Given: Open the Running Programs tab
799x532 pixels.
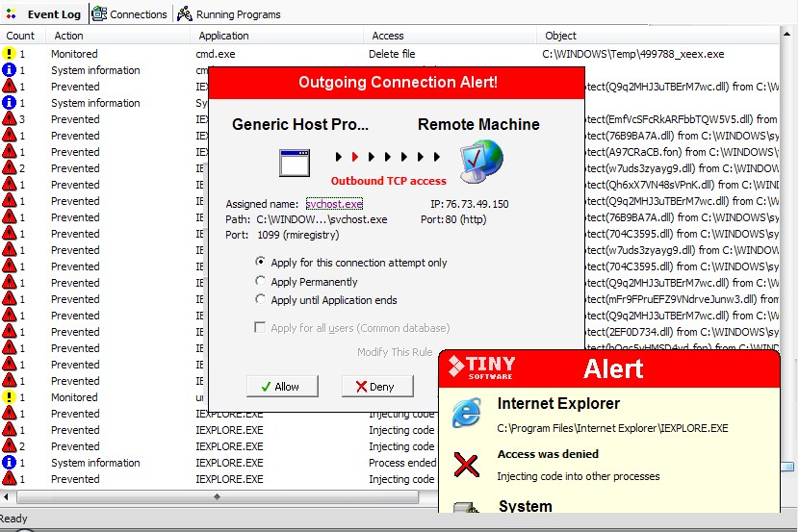Looking at the screenshot, I should click(x=229, y=14).
